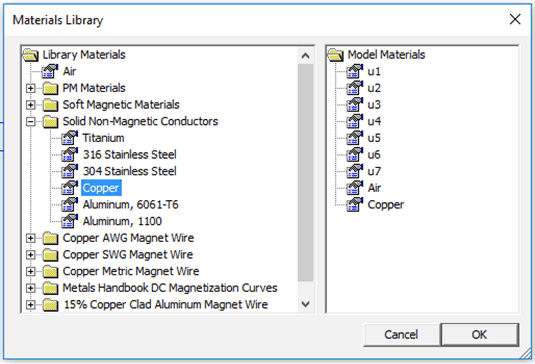Click the Copper icon in Model Materials
The image size is (535, 364).
(x=355, y=205)
